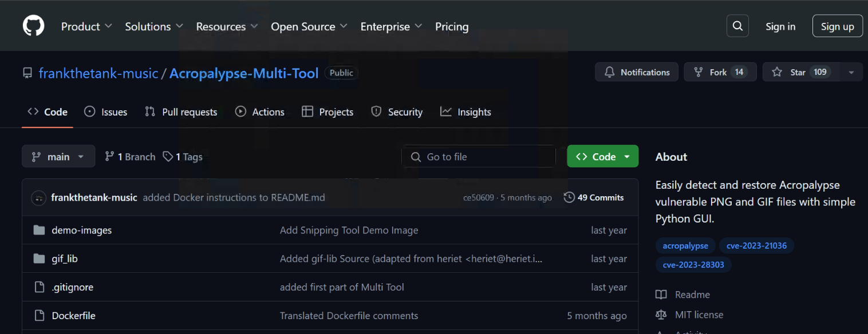The image size is (868, 334).
Task: Click Sign in
Action: click(x=780, y=26)
